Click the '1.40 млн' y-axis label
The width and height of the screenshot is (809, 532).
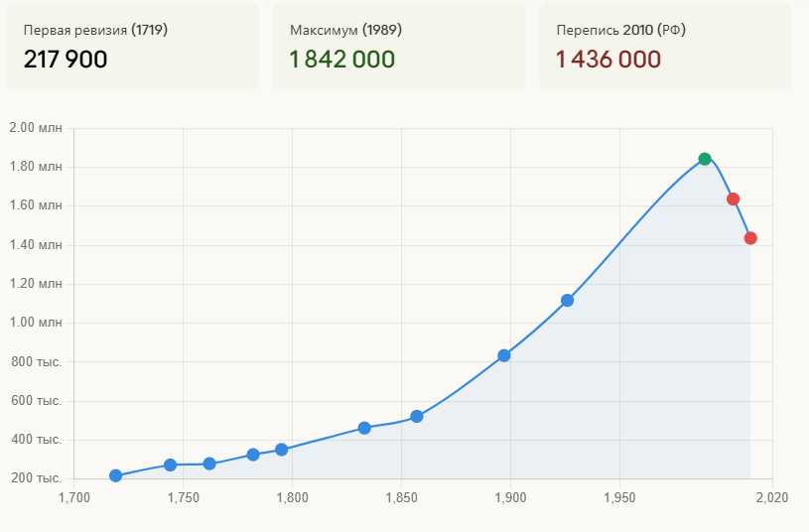coord(36,244)
